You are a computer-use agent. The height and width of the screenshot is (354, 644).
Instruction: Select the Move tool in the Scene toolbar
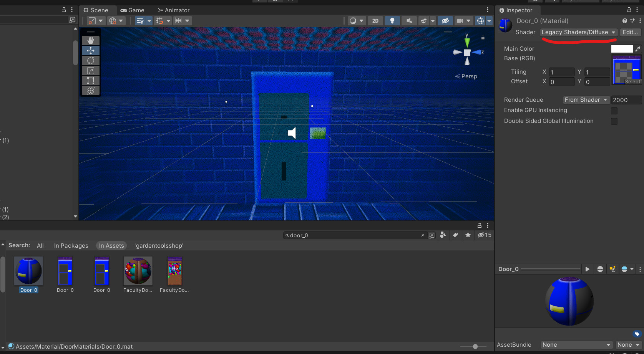[x=91, y=50]
